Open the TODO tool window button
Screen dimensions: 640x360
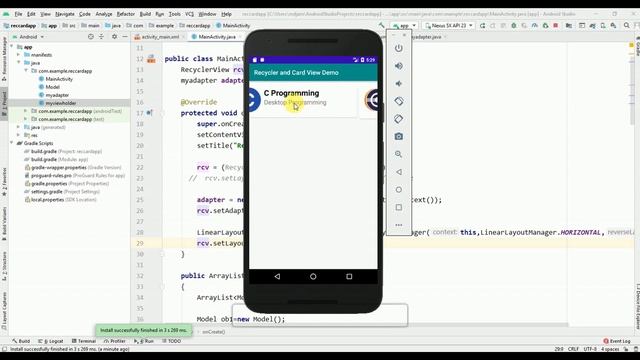pyautogui.click(x=171, y=341)
